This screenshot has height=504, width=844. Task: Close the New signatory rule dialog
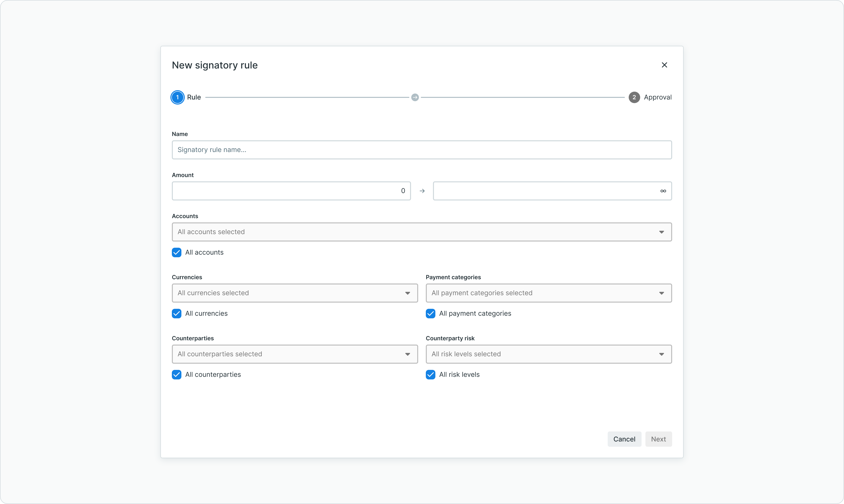tap(664, 65)
